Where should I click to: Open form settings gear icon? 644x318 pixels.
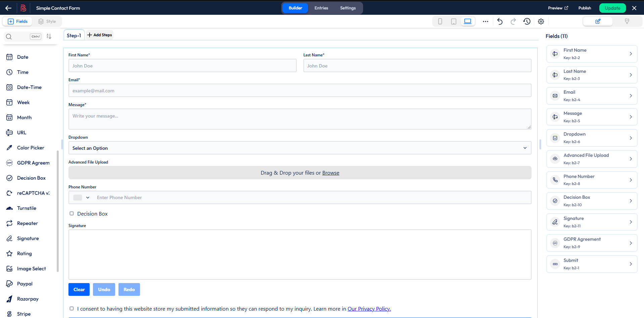tap(541, 21)
